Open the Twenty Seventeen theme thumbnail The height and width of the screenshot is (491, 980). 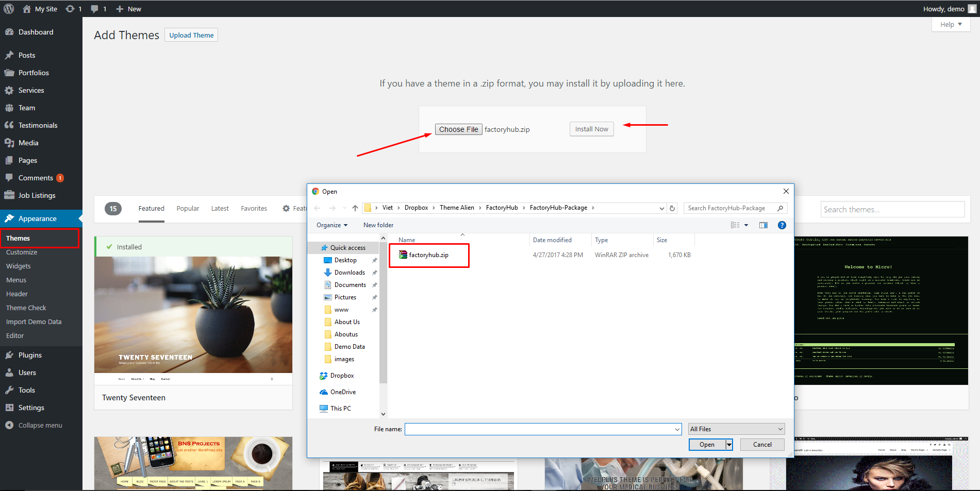pos(193,314)
